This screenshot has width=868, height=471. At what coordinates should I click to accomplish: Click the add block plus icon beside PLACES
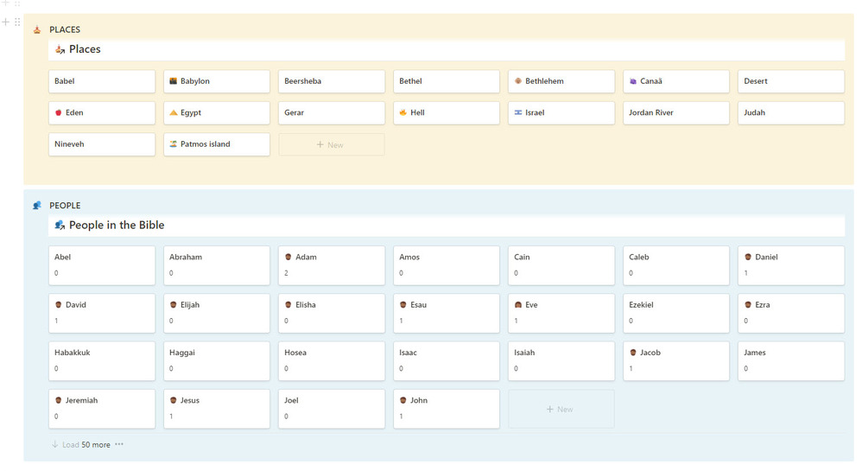pyautogui.click(x=5, y=22)
